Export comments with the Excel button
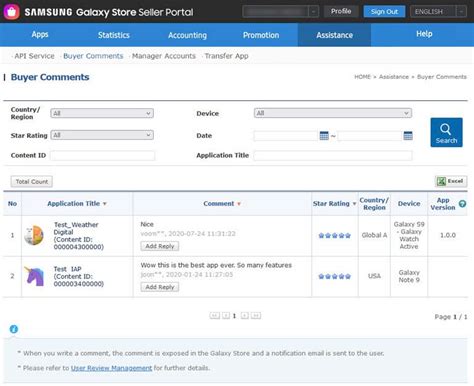Viewport: 474px width, 386px height. (x=451, y=181)
